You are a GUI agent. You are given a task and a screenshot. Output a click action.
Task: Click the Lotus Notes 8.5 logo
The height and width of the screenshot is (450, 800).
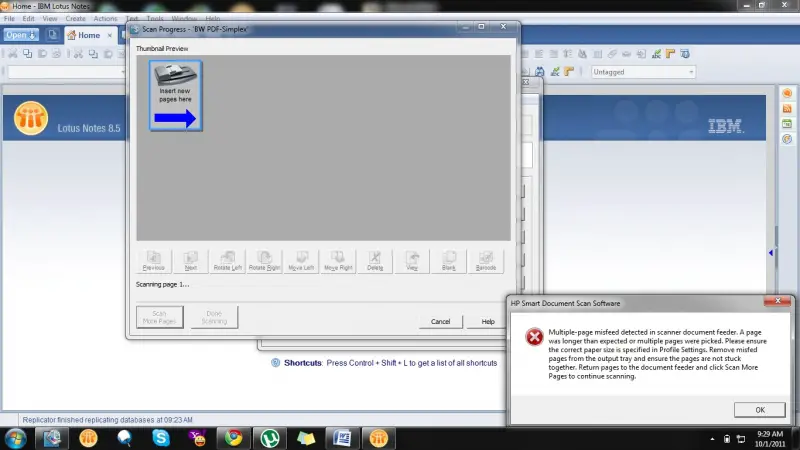point(31,118)
